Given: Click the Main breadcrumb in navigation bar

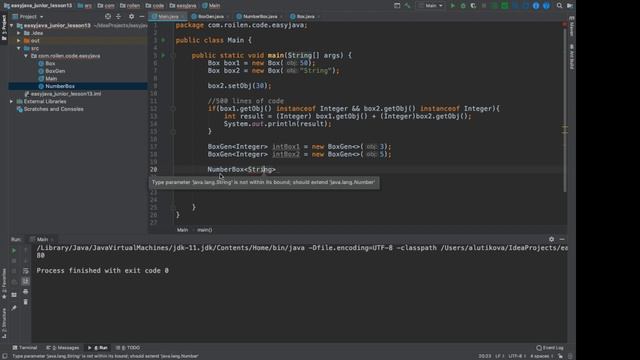Looking at the screenshot, I should tap(211, 6).
